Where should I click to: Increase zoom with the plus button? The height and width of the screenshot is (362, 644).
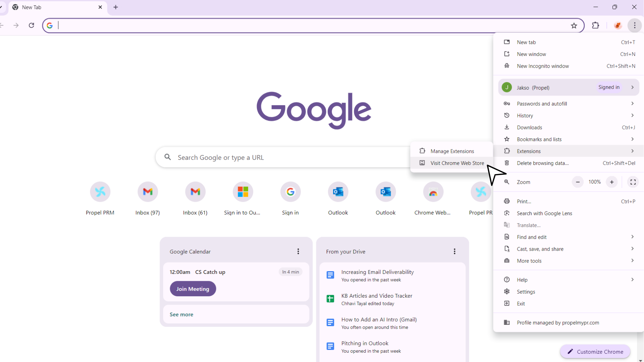(612, 182)
